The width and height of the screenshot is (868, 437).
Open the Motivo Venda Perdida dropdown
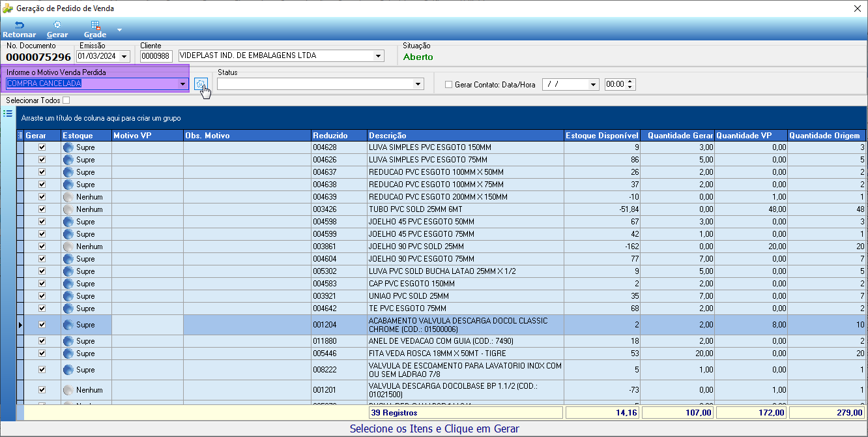click(182, 83)
